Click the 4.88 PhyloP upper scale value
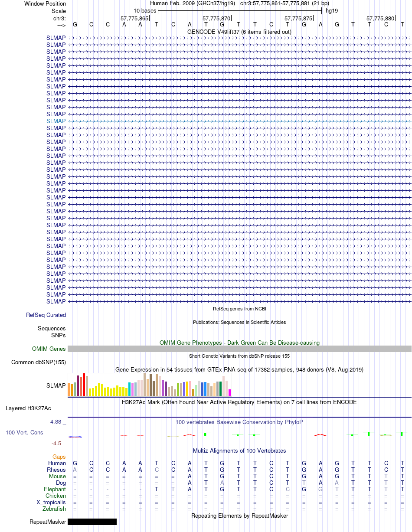The width and height of the screenshot is (412, 532). pos(57,421)
